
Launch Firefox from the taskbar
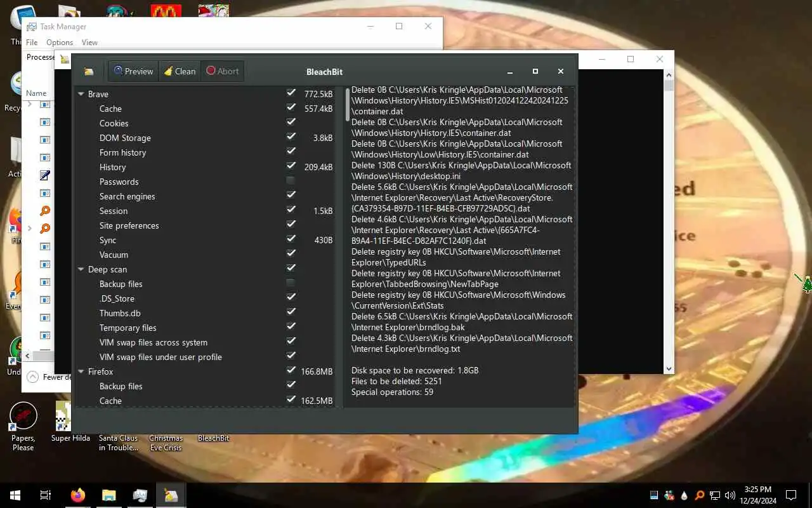click(77, 495)
